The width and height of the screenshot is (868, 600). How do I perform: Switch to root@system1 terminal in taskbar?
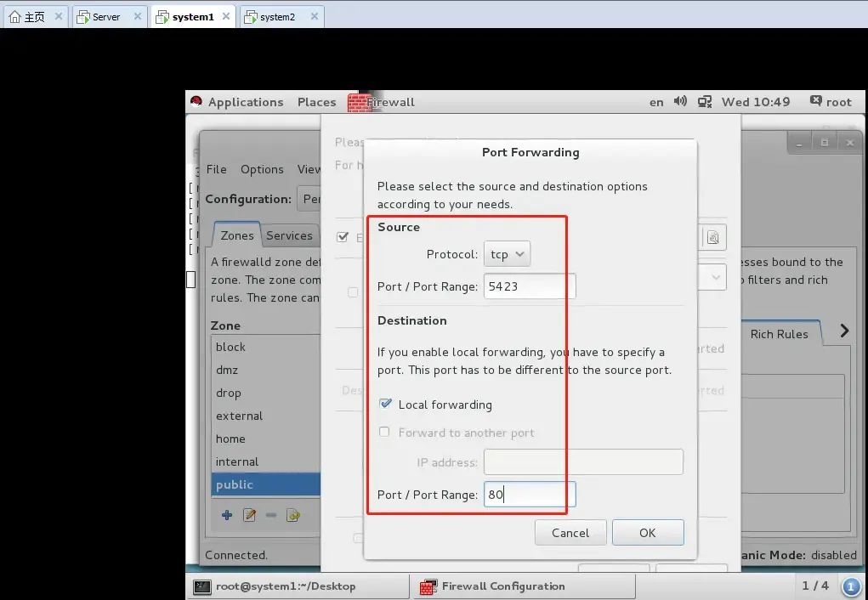pyautogui.click(x=299, y=586)
